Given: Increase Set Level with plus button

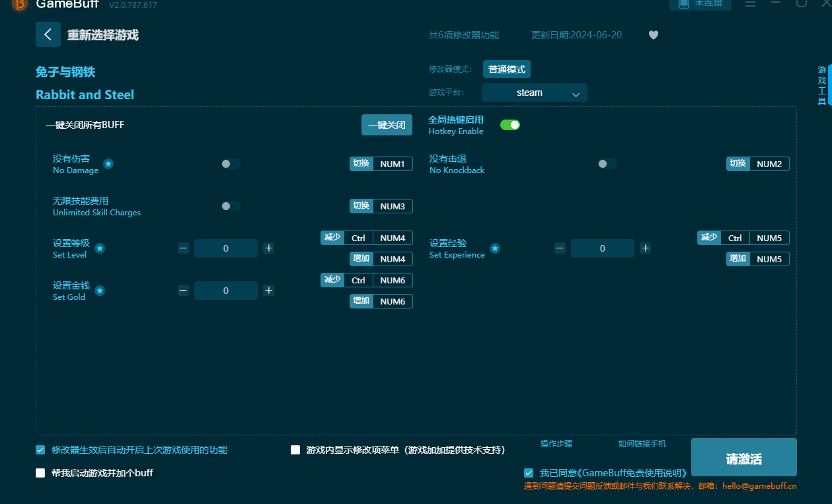Looking at the screenshot, I should coord(269,248).
